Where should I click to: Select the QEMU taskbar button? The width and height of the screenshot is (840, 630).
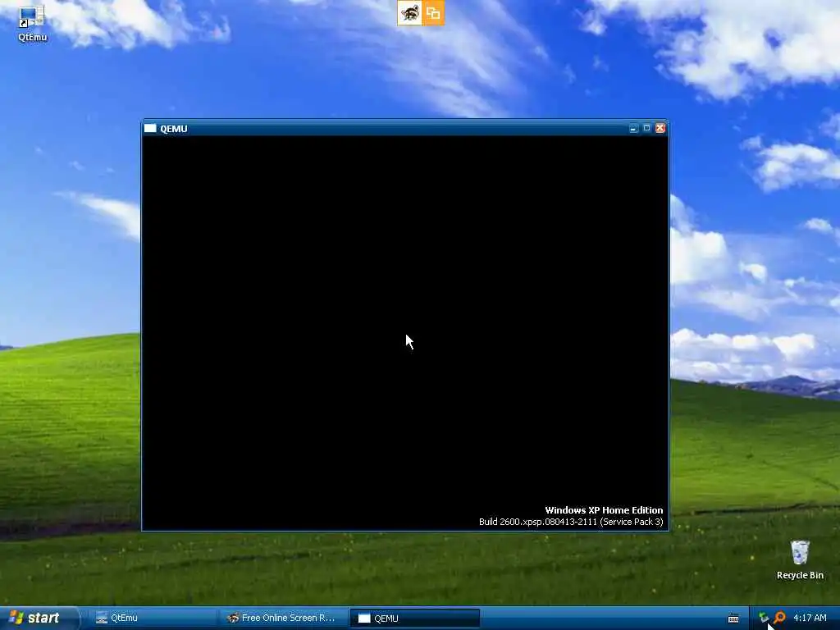click(414, 619)
